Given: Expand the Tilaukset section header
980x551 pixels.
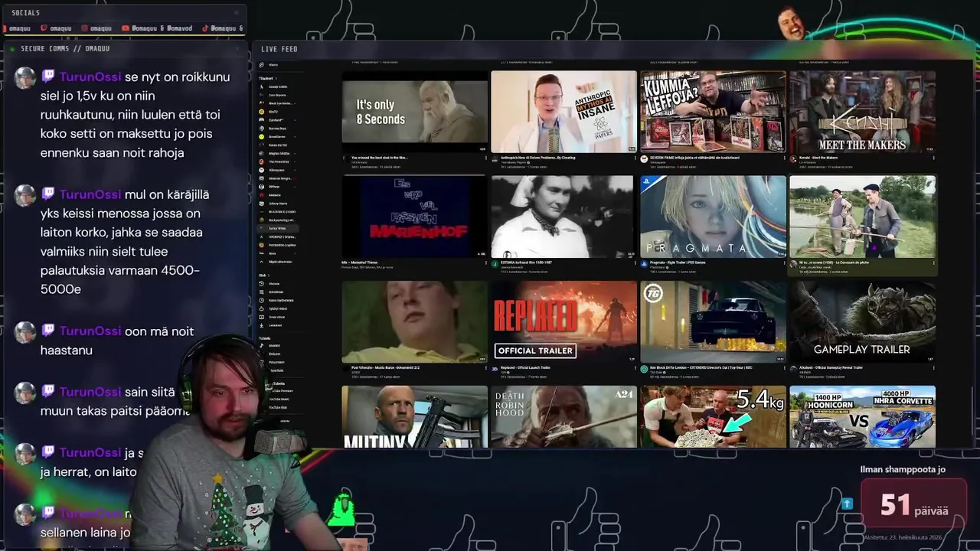Looking at the screenshot, I should [268, 78].
